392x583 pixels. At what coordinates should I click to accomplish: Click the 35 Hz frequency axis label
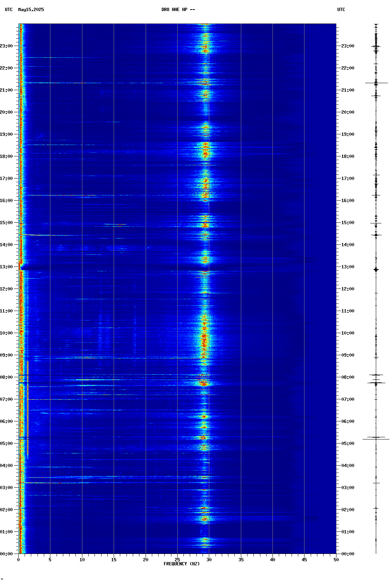tap(241, 560)
